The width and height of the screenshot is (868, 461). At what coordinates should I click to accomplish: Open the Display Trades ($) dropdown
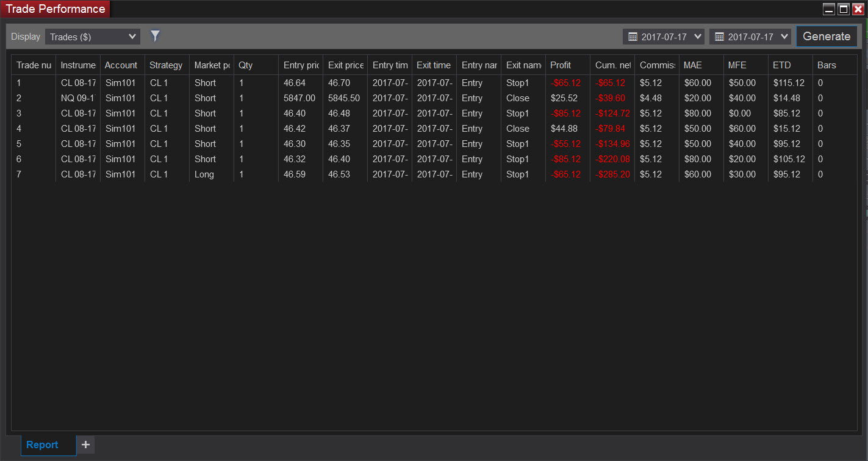pos(93,37)
